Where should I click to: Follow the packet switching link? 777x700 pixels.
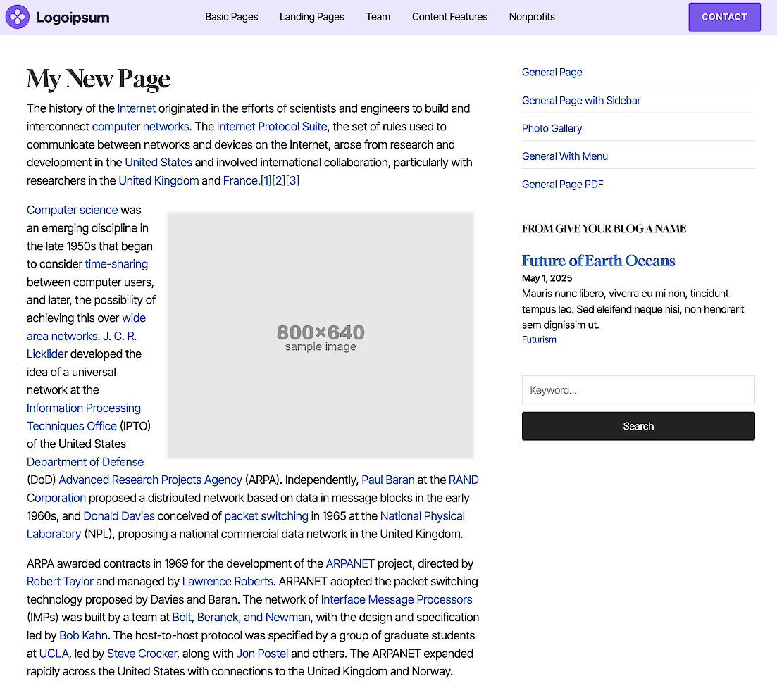pos(266,516)
